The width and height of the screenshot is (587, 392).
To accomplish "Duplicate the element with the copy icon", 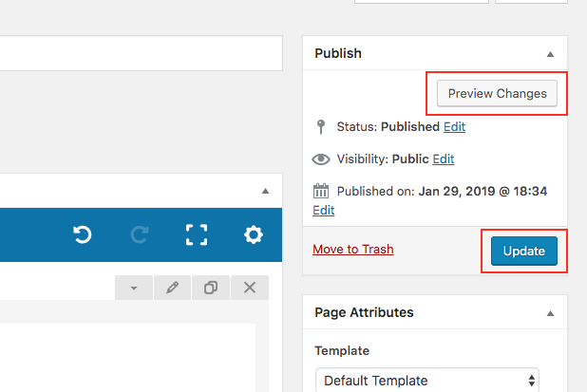I will [211, 288].
